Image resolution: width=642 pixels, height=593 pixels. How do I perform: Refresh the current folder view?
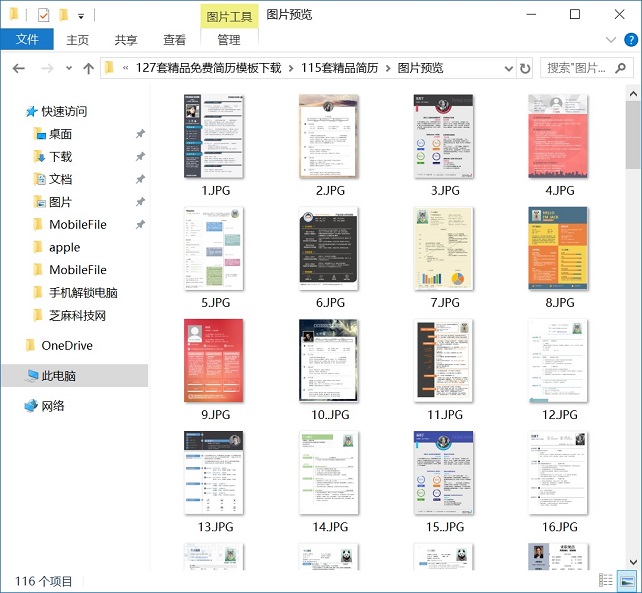tap(524, 68)
